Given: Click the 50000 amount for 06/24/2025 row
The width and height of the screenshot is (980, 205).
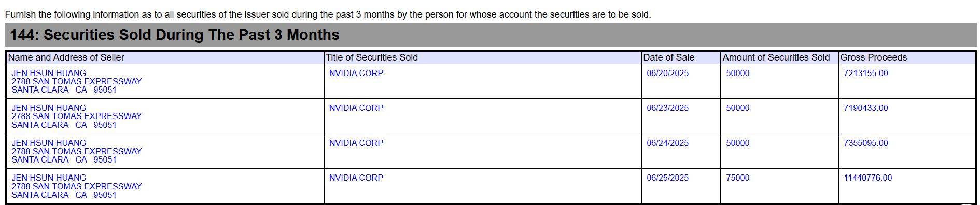Looking at the screenshot, I should (738, 143).
